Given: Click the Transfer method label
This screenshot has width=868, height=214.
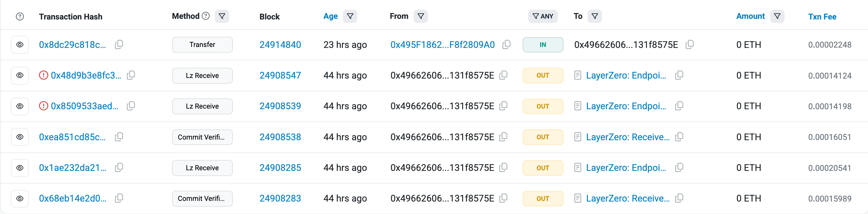Looking at the screenshot, I should (202, 44).
